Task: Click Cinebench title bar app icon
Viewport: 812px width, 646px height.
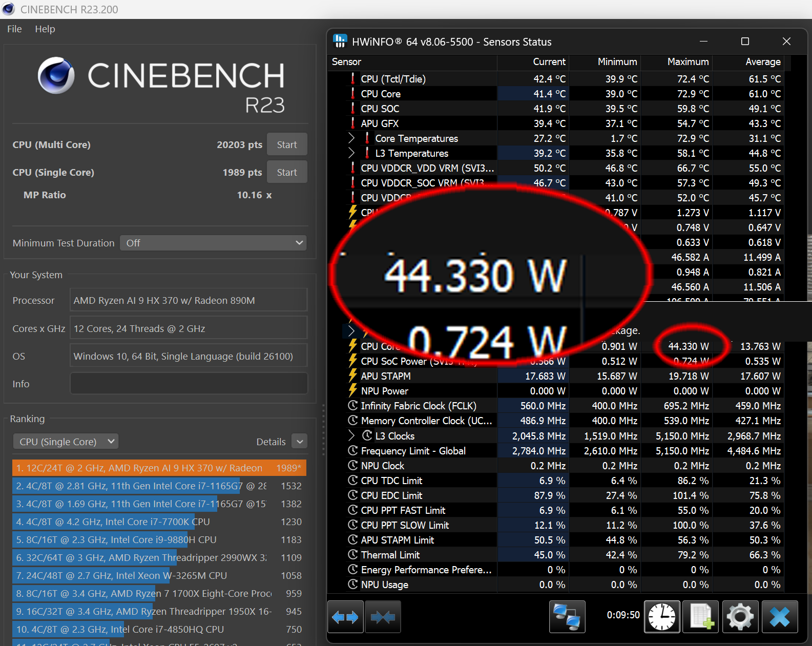Action: click(x=8, y=9)
